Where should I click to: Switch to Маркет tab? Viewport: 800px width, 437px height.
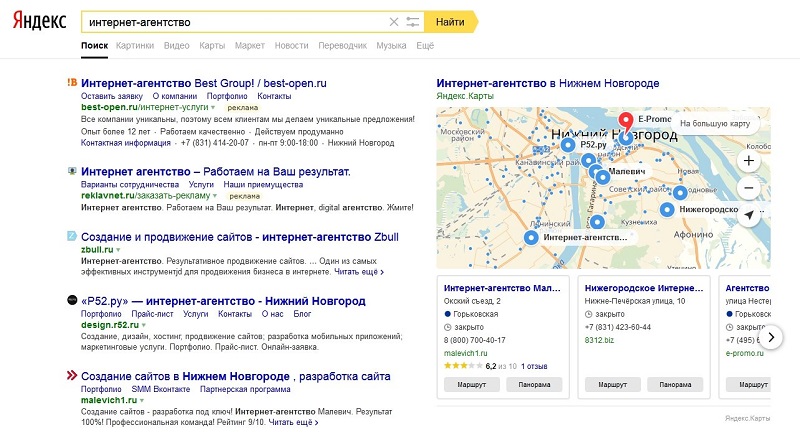(249, 45)
